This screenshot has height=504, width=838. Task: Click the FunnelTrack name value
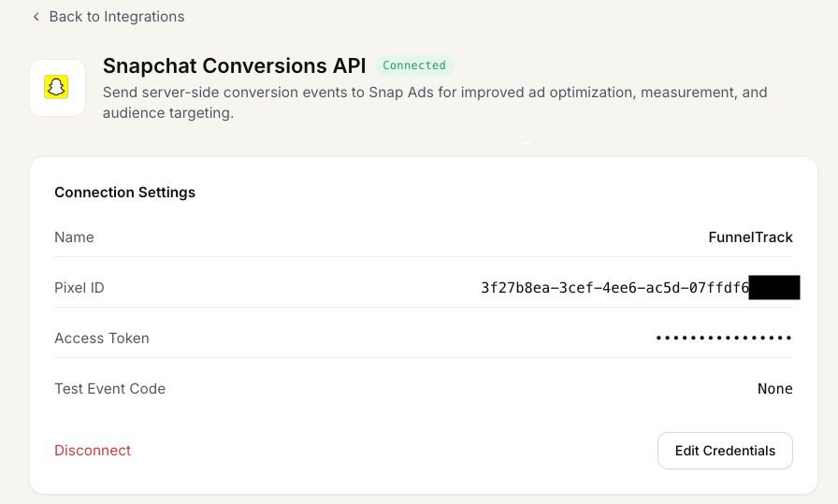[x=750, y=238]
